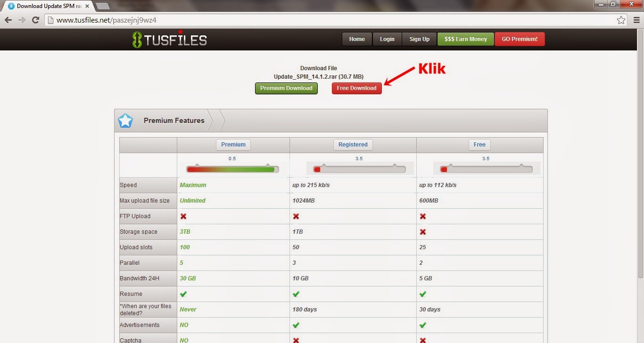The width and height of the screenshot is (644, 343).
Task: Open a new tab button
Action: 102,6
